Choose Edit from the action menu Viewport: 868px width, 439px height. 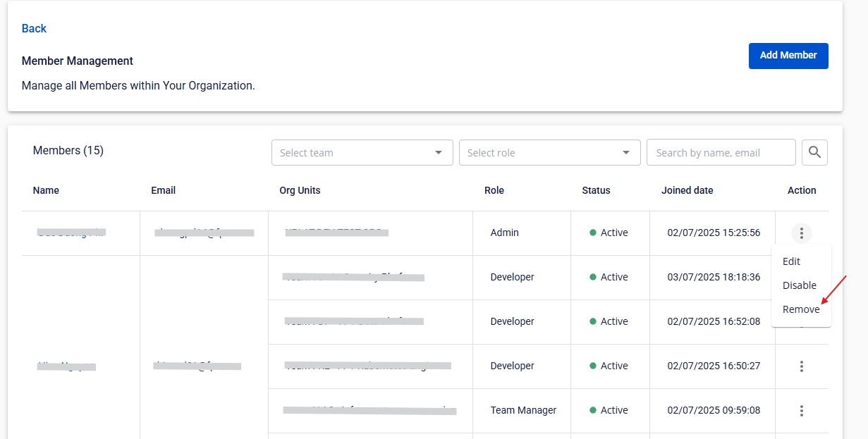coord(791,261)
